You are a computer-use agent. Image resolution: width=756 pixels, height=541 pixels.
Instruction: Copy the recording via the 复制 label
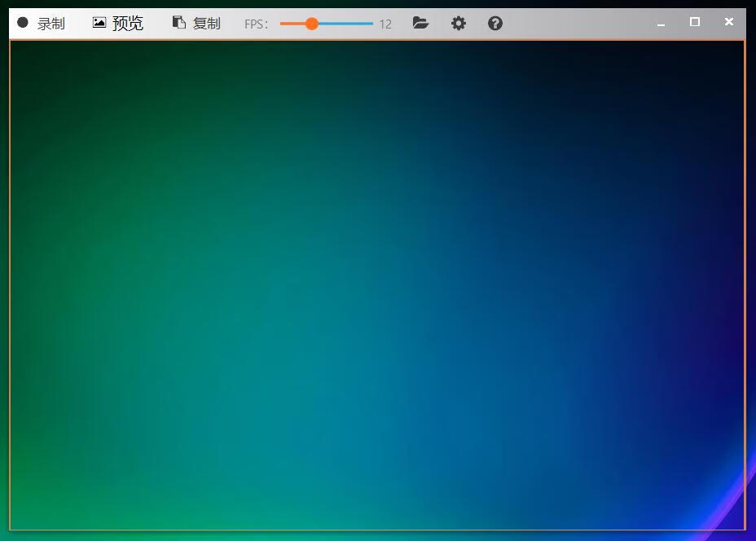pyautogui.click(x=206, y=24)
